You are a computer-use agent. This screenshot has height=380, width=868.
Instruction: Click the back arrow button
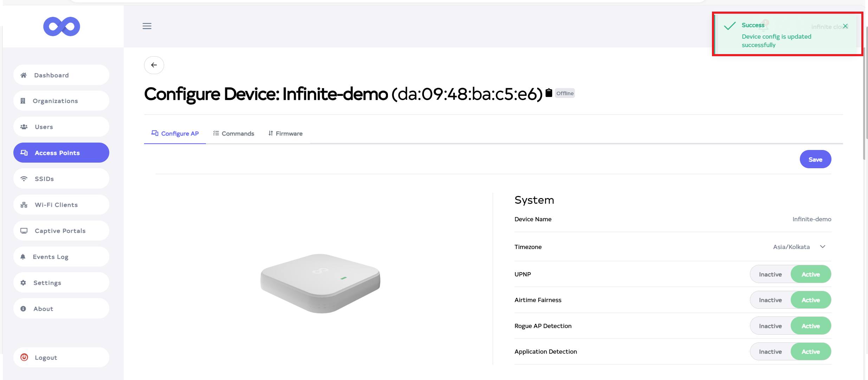154,65
